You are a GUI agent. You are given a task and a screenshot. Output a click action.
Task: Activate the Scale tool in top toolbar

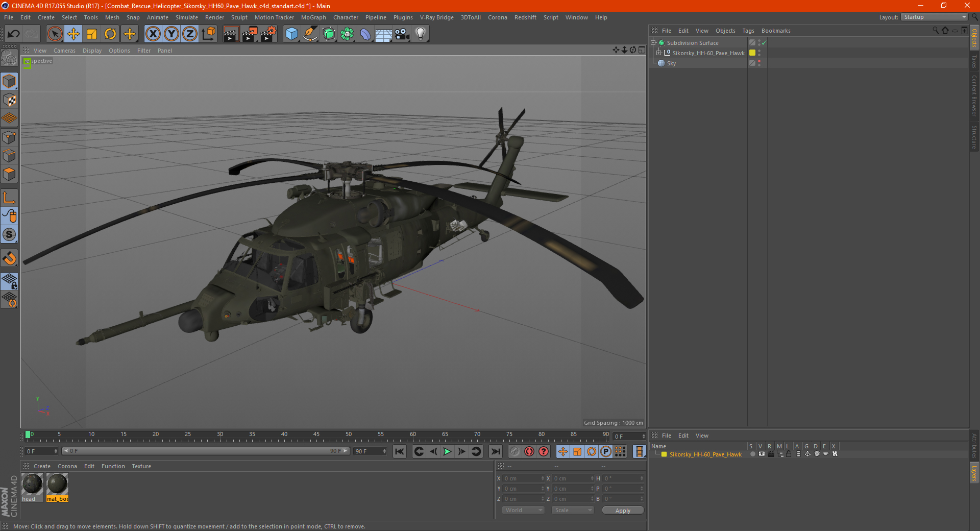[92, 34]
